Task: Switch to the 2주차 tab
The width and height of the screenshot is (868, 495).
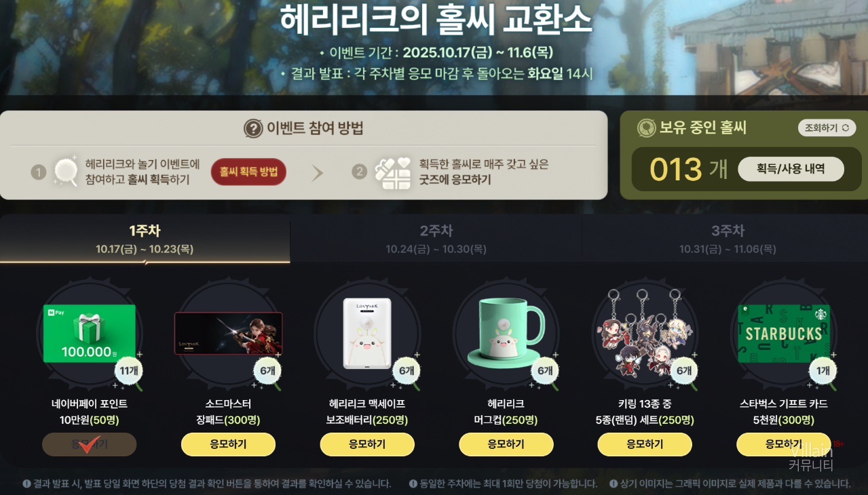Action: click(x=436, y=239)
